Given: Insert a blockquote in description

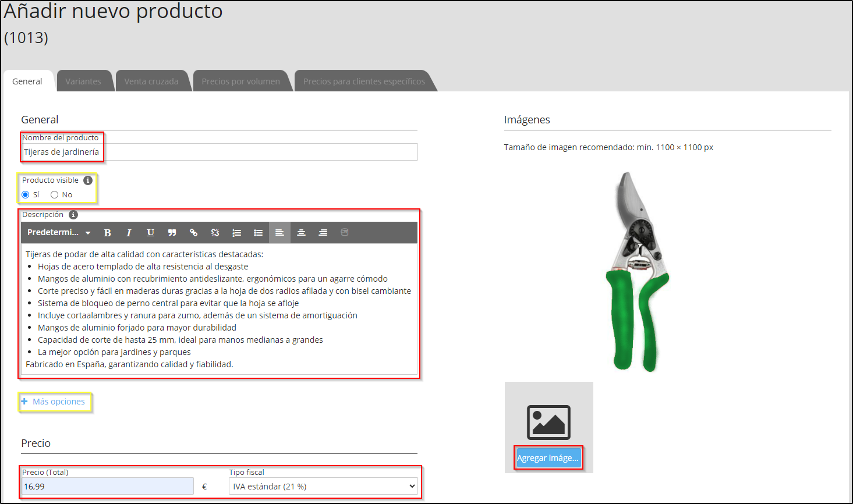Looking at the screenshot, I should pos(172,233).
